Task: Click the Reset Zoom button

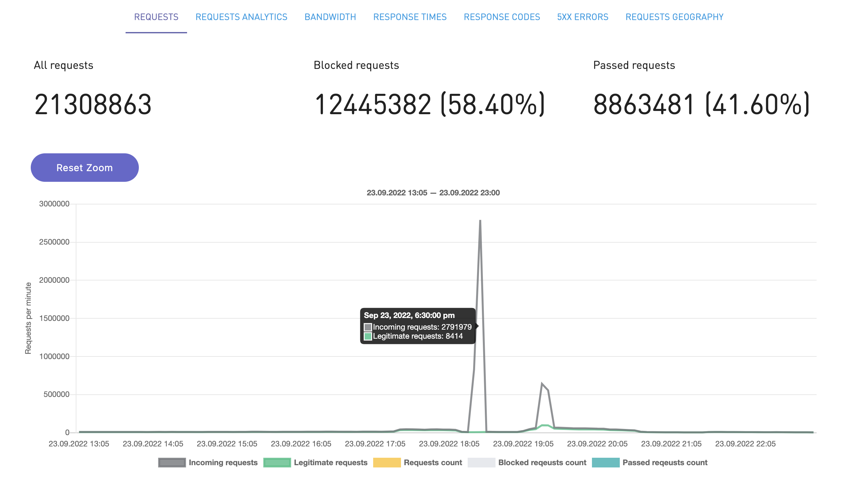Action: 84,167
